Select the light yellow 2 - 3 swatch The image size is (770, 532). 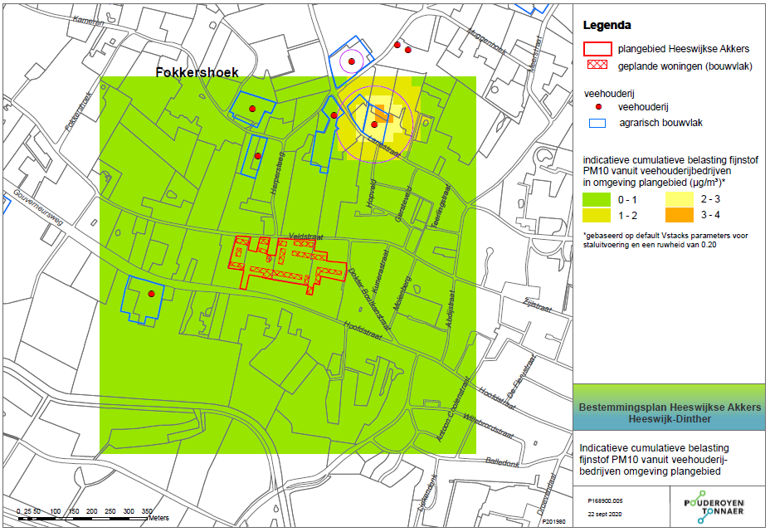pyautogui.click(x=680, y=199)
